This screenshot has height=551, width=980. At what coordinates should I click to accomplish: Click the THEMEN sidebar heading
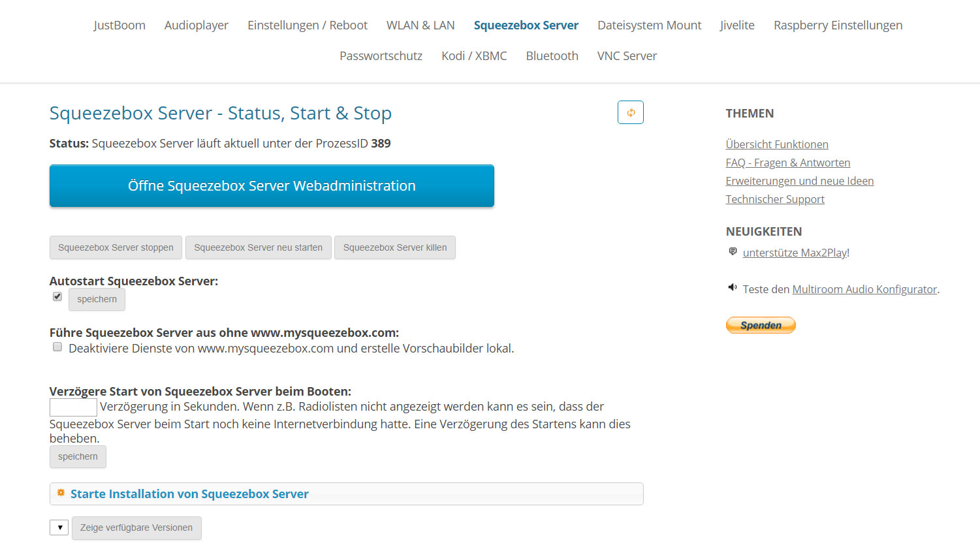tap(750, 114)
